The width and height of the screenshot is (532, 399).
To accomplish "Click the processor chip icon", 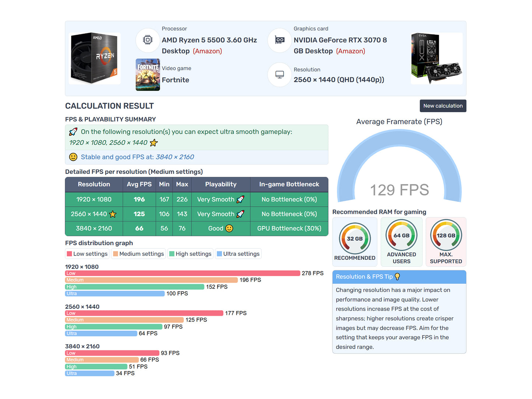I will (x=148, y=40).
